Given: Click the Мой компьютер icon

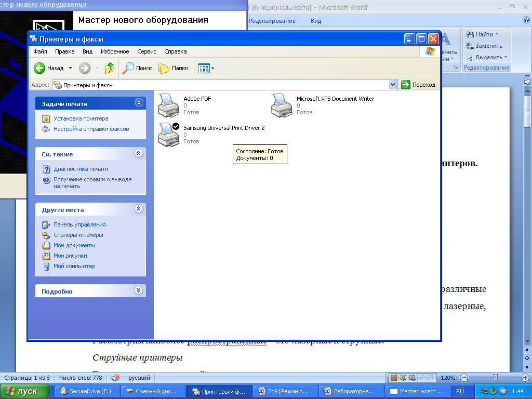Looking at the screenshot, I should (x=46, y=267).
